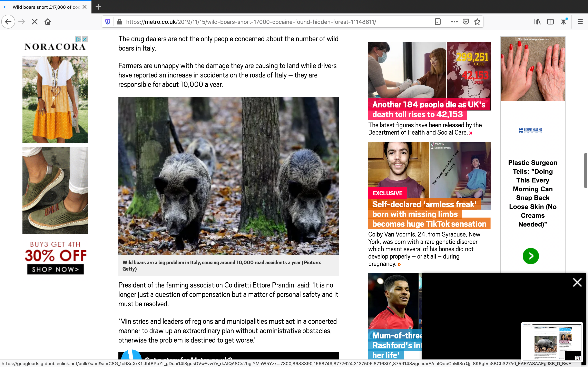Close the Noracora ad

click(85, 39)
